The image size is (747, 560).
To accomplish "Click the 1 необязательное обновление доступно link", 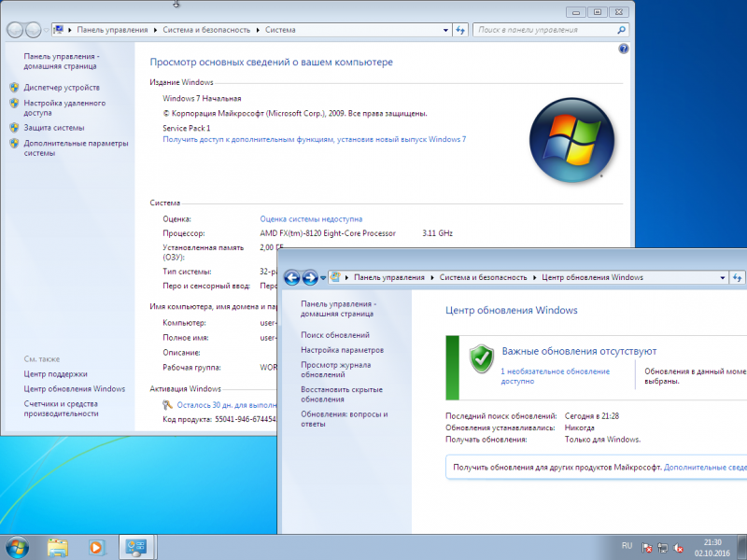I will pyautogui.click(x=555, y=376).
